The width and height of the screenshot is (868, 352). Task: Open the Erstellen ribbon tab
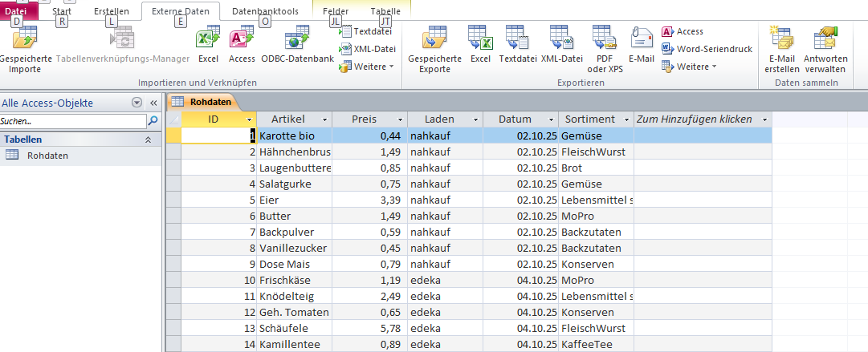tap(111, 11)
